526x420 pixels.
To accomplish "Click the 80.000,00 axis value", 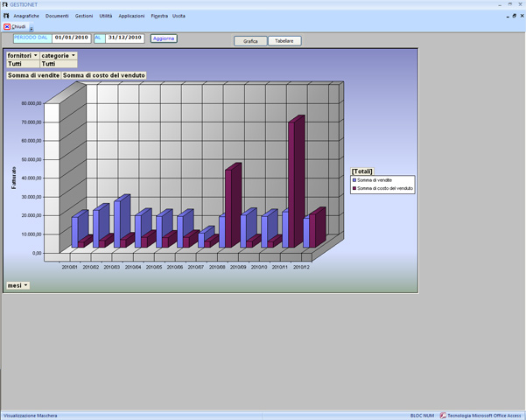I will tap(32, 103).
